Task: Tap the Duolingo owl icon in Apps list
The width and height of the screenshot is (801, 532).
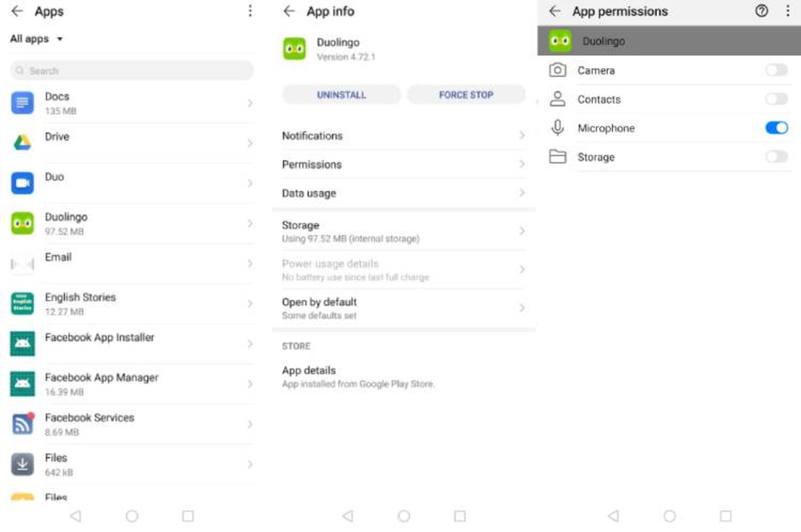Action: tap(22, 223)
